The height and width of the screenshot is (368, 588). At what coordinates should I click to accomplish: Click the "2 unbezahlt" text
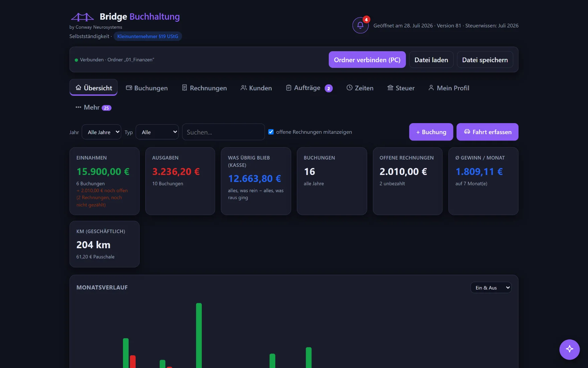click(x=392, y=183)
